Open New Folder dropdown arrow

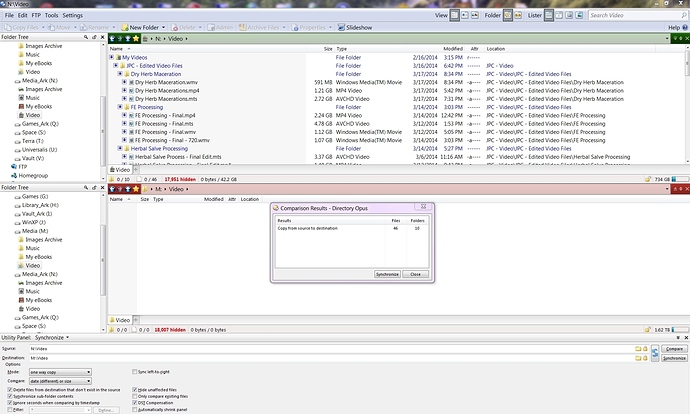164,27
